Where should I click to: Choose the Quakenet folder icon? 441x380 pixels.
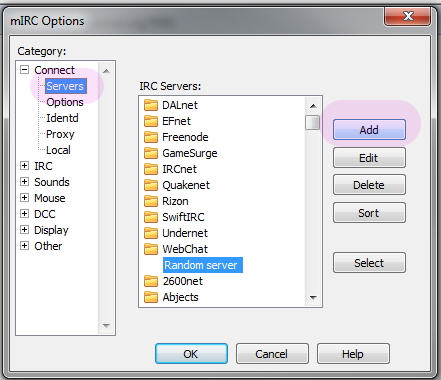click(x=151, y=185)
